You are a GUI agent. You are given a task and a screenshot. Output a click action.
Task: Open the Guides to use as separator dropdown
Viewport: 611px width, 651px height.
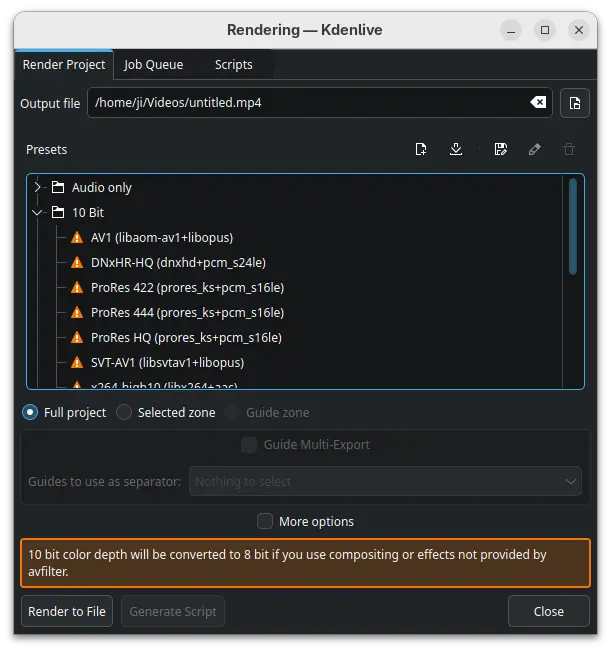385,481
